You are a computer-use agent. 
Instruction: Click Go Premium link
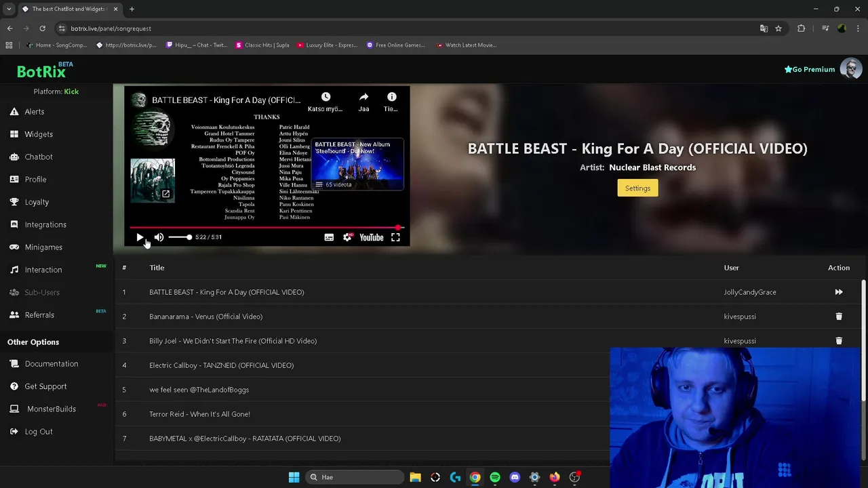810,69
